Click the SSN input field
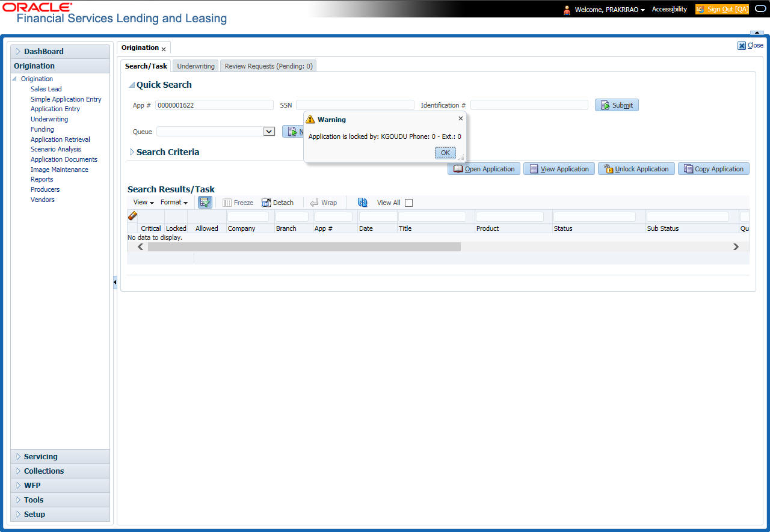 point(355,105)
